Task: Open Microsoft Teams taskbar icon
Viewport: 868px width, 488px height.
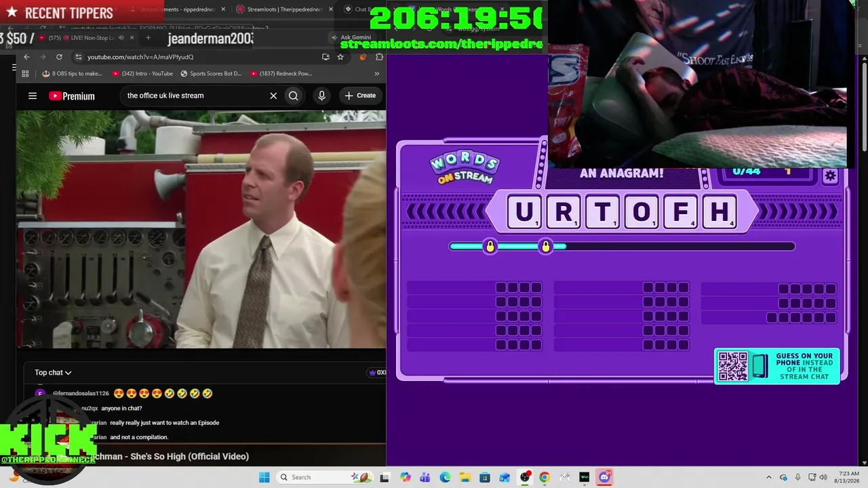Action: pos(425,477)
